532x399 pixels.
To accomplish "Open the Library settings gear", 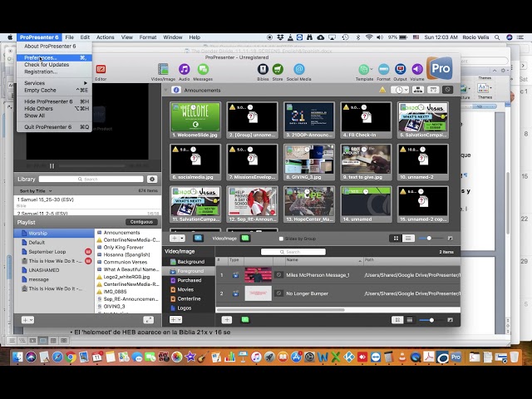I will 152,180.
